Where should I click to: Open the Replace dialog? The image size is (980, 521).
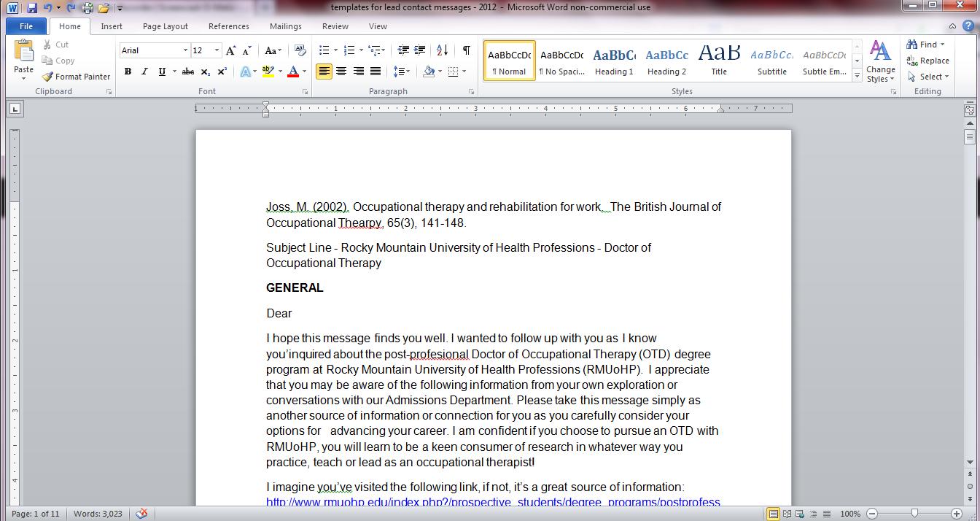(x=927, y=61)
